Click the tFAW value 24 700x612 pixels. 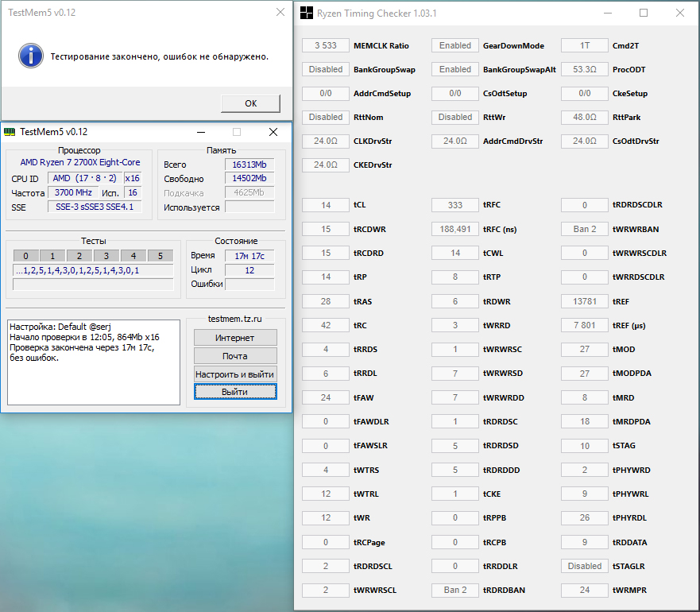tap(326, 397)
